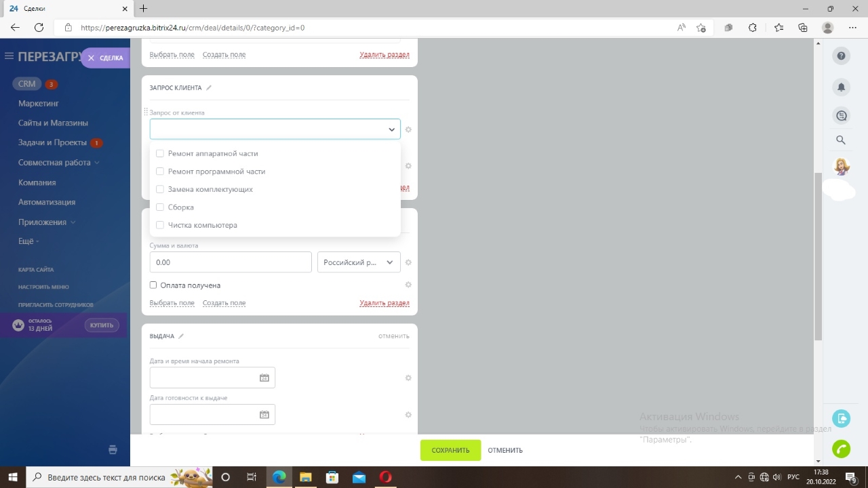Check Сборка option

[x=160, y=207]
